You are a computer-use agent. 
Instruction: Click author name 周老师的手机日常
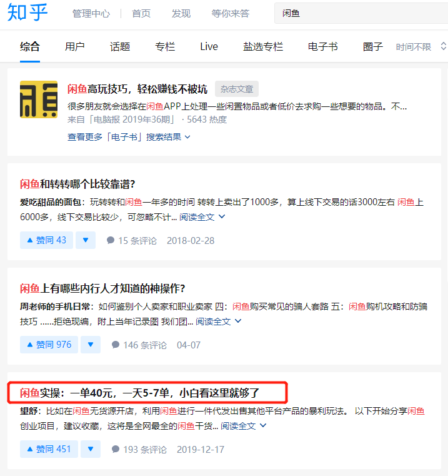pos(54,306)
